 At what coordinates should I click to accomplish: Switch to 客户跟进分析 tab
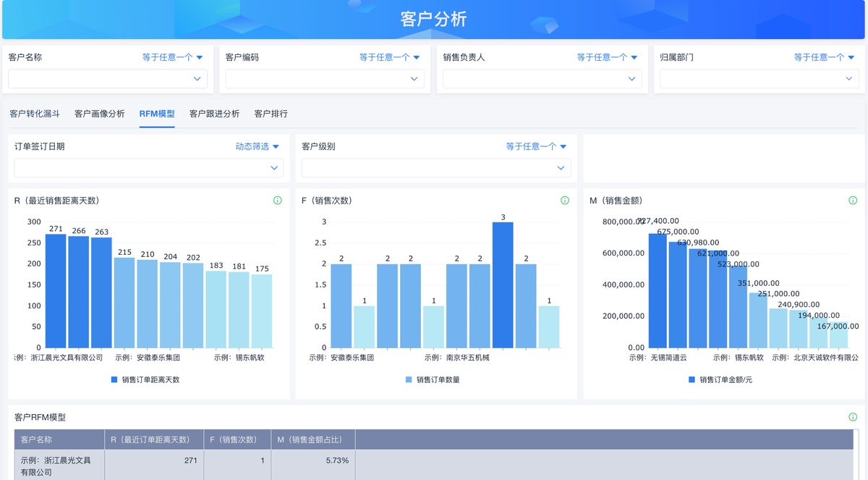(215, 114)
